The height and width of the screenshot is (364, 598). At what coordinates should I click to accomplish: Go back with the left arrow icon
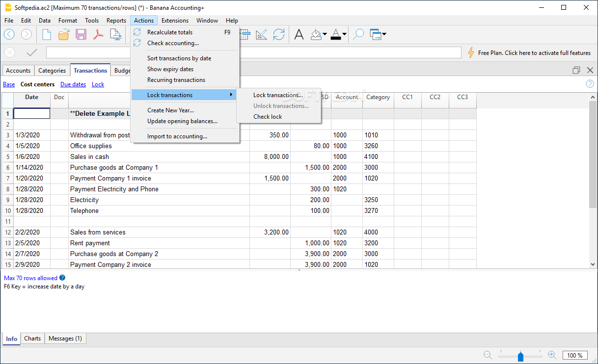pos(9,34)
